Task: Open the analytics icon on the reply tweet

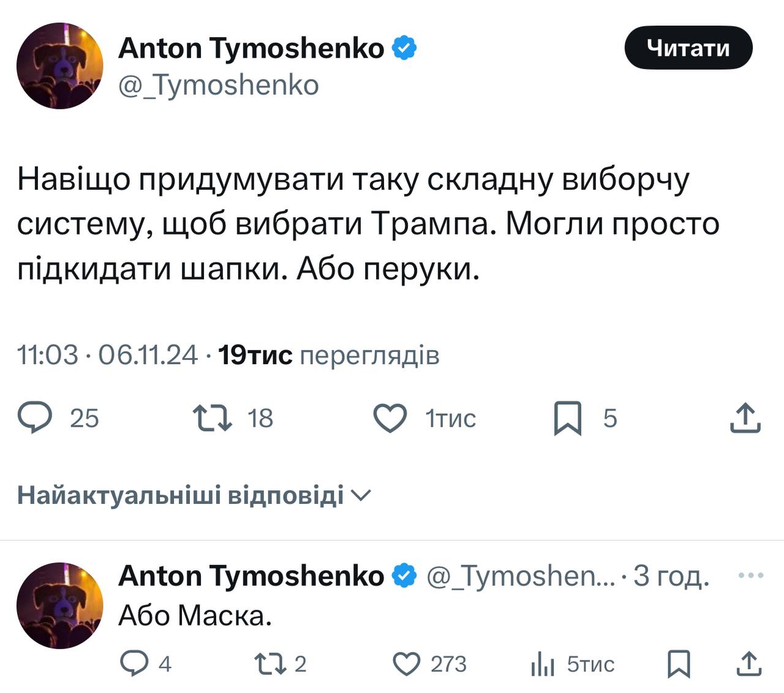Action: (544, 663)
